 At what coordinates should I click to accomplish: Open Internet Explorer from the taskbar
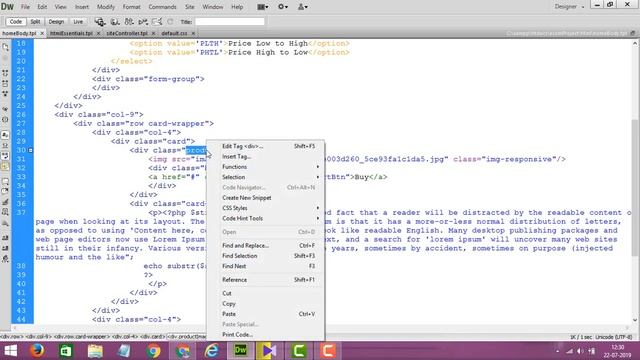tap(212, 351)
